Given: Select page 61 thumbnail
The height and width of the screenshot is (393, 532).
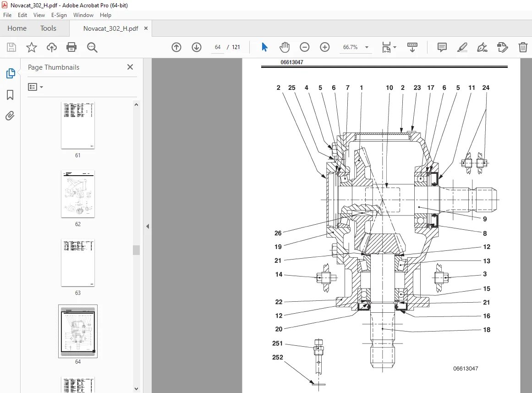Looking at the screenshot, I should 78,125.
